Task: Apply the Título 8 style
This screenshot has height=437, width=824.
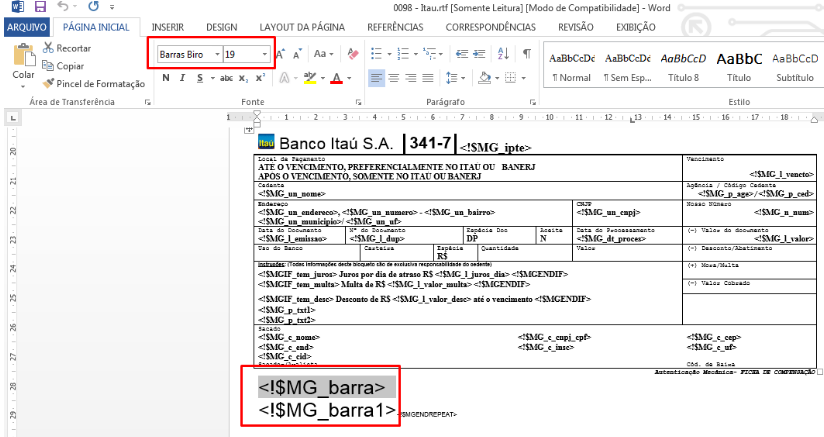Action: tap(683, 67)
